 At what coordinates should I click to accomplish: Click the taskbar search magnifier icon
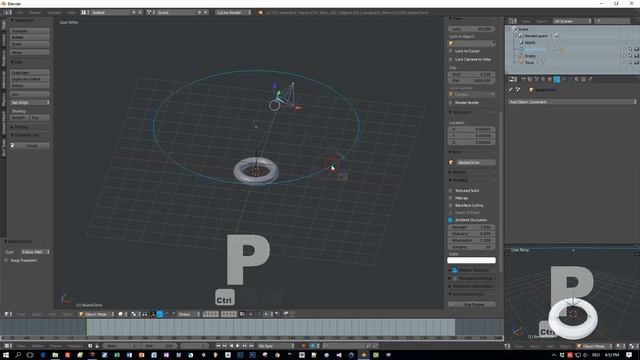pyautogui.click(x=18, y=355)
